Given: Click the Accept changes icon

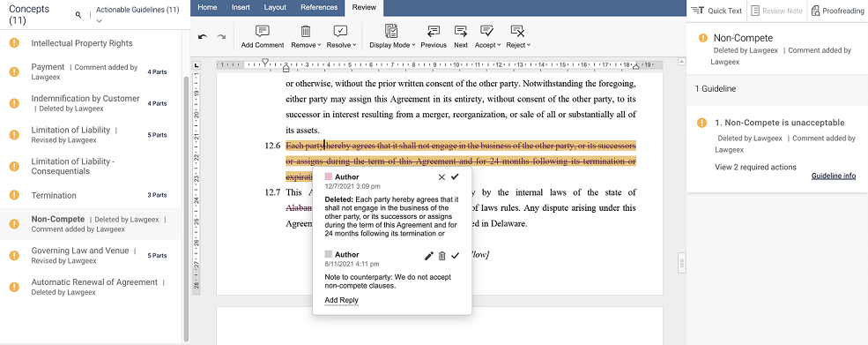Looking at the screenshot, I should point(486,31).
